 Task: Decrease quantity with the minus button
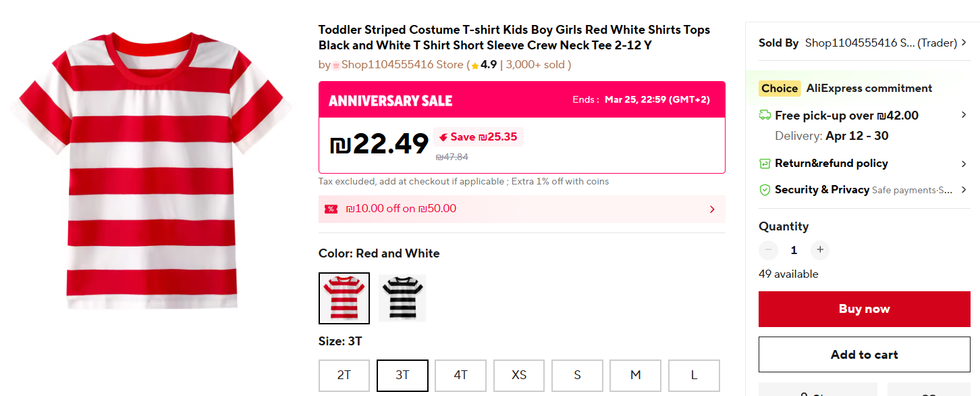(x=768, y=250)
